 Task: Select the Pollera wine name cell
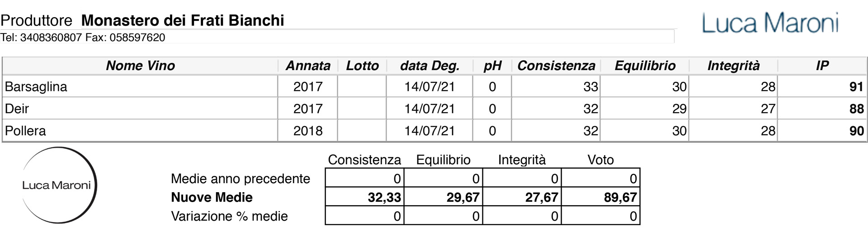26,131
